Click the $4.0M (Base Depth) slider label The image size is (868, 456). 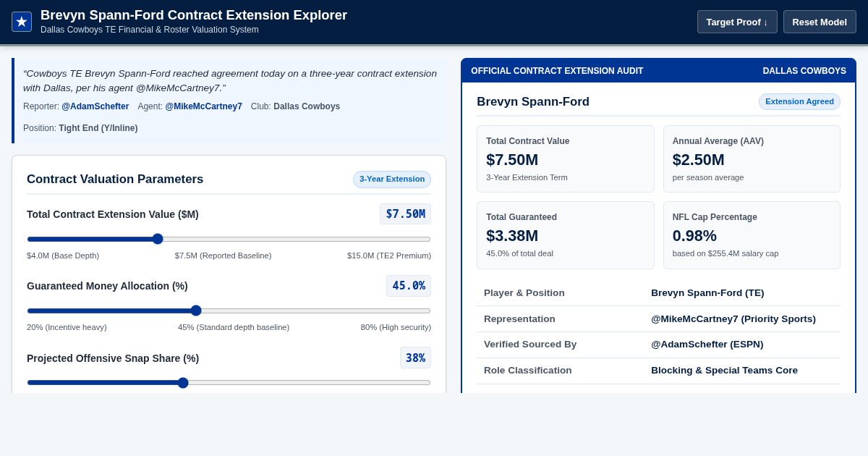(63, 256)
